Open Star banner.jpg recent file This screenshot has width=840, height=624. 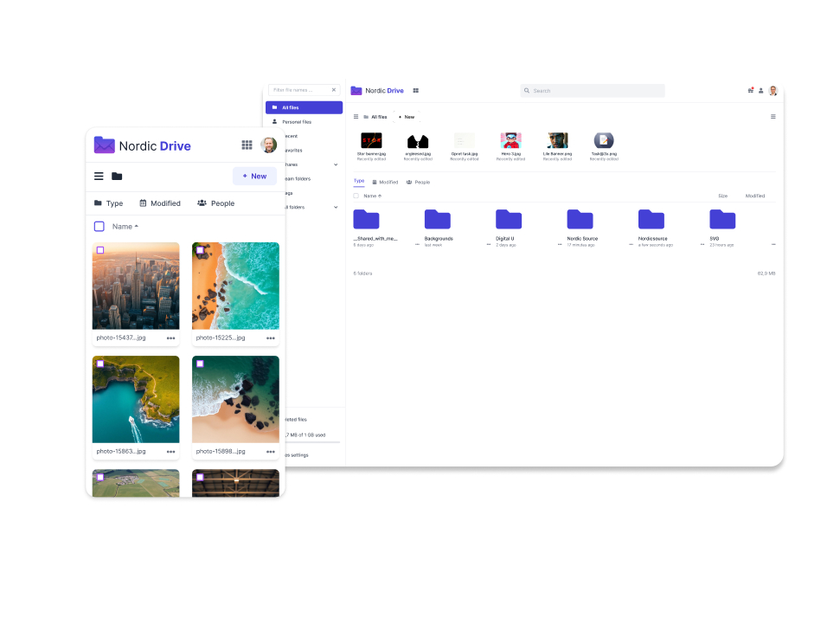coord(371,146)
